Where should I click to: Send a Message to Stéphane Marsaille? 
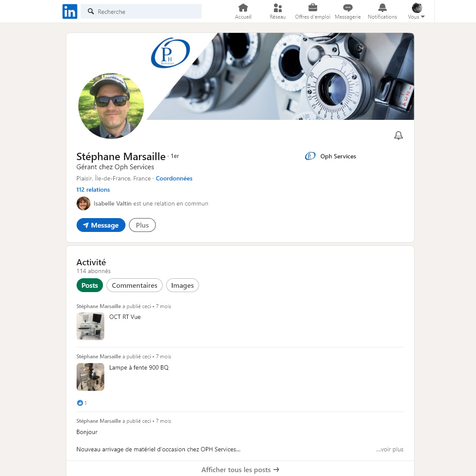(x=101, y=225)
